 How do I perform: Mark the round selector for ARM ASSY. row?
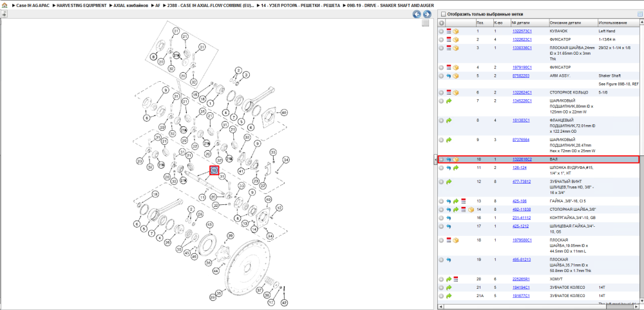[441, 76]
